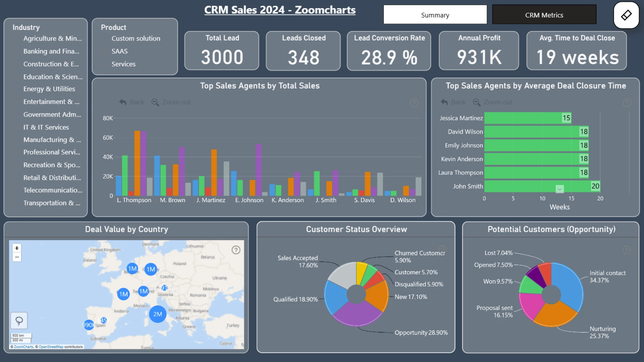Image resolution: width=644 pixels, height=362 pixels.
Task: Switch to the Summary tab
Action: pos(435,15)
